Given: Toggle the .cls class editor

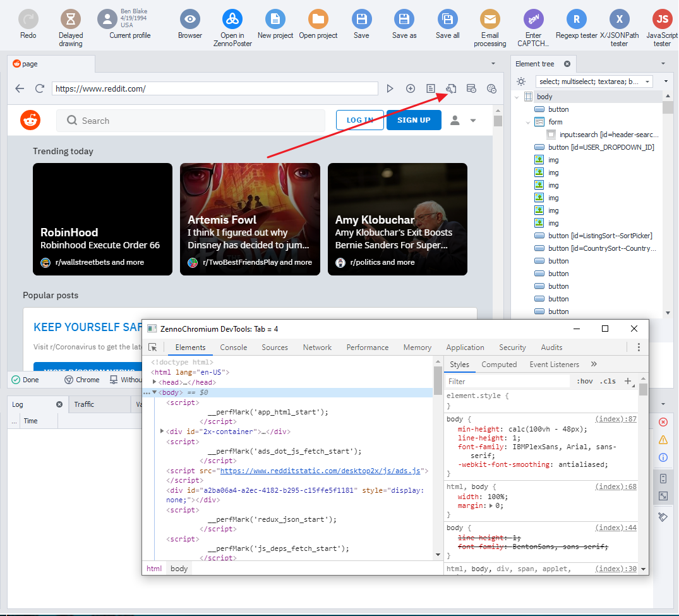Looking at the screenshot, I should point(608,382).
